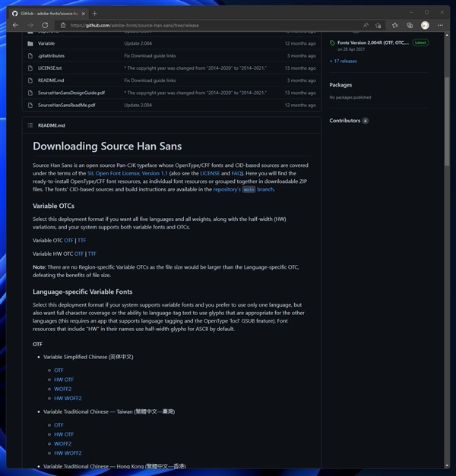The height and width of the screenshot is (476, 456).
Task: Open README.md in the file list
Action: coord(51,80)
